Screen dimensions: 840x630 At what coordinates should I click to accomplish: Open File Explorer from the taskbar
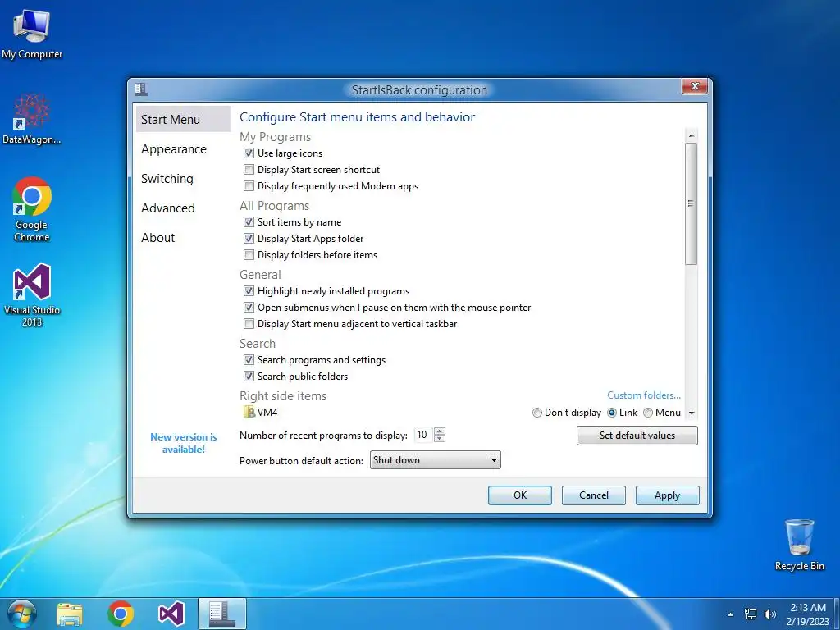[x=70, y=614]
